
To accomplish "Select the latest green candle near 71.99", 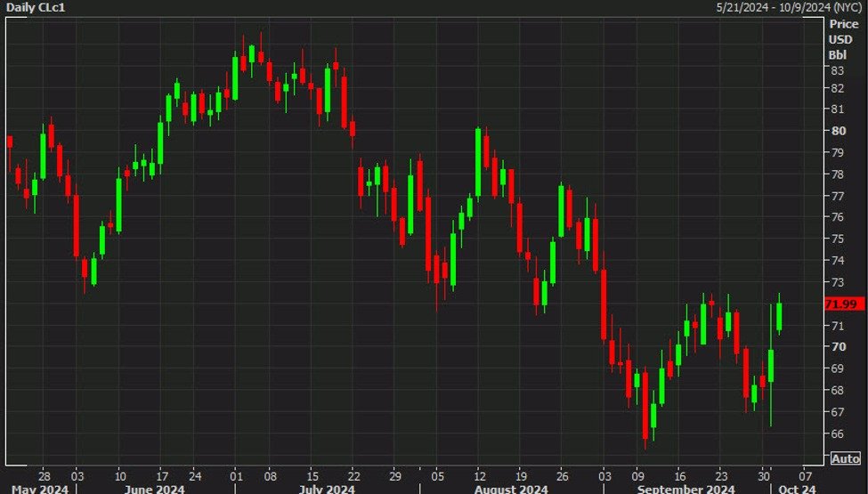I will (780, 317).
